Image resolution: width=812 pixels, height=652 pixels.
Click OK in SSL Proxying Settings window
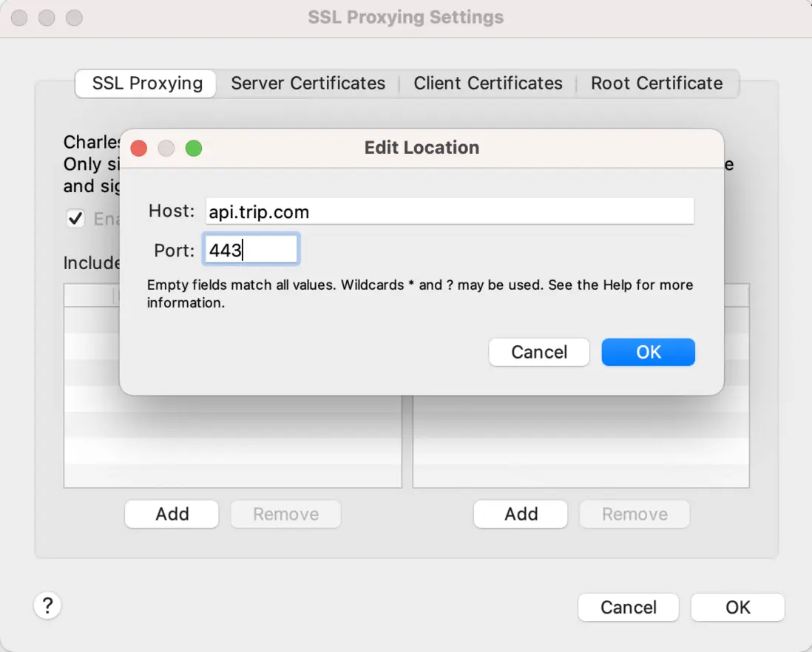point(737,607)
